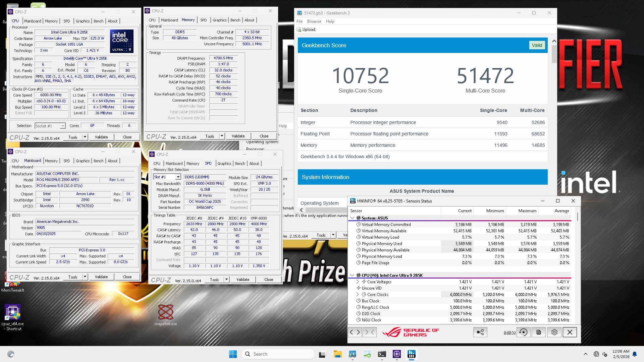Viewport: 644px width, 362px height.
Task: Open Tools dropdown arrow in CPU window
Action: tap(85, 137)
